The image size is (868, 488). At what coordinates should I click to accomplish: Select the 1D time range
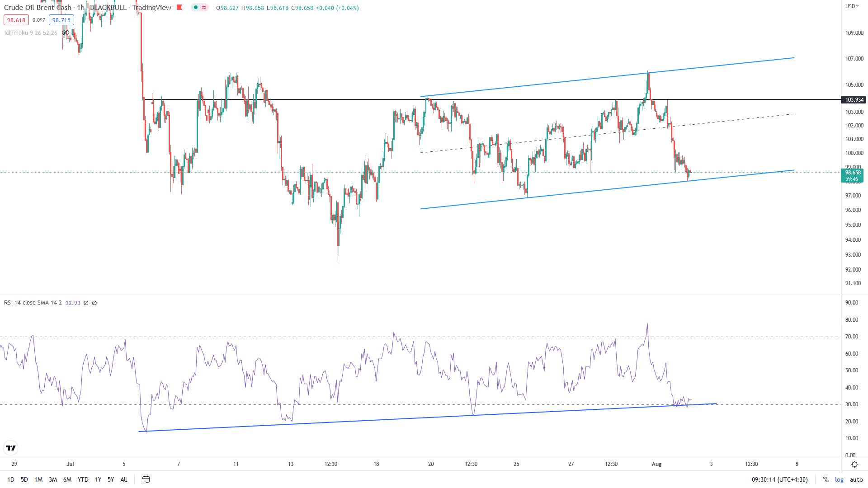[11, 479]
